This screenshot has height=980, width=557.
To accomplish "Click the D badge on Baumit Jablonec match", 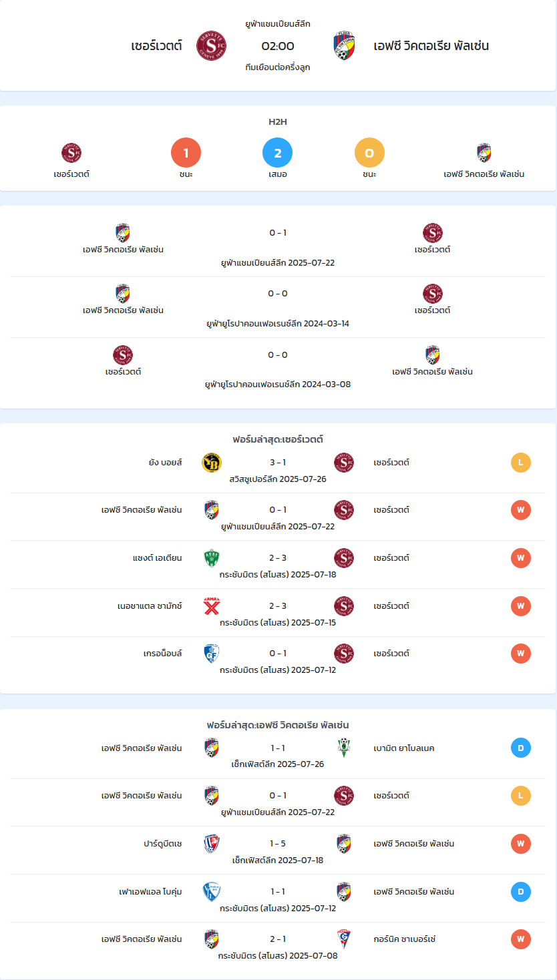I will [521, 748].
